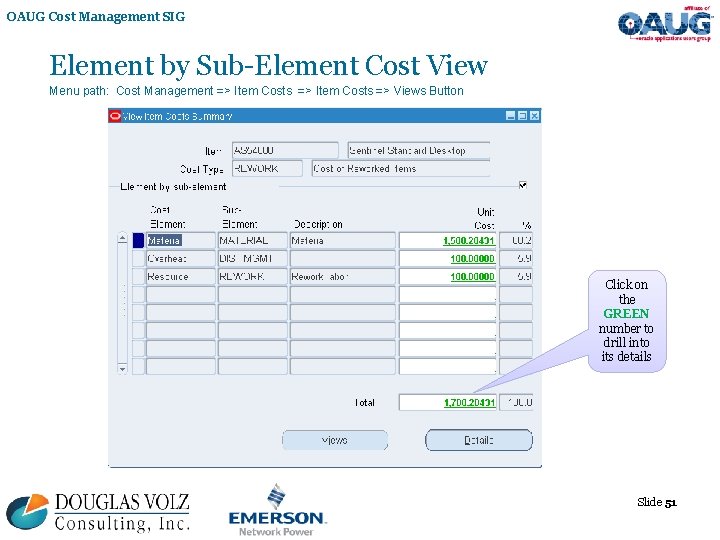Select the Material row record indicator
The width and height of the screenshot is (720, 540).
click(x=138, y=241)
